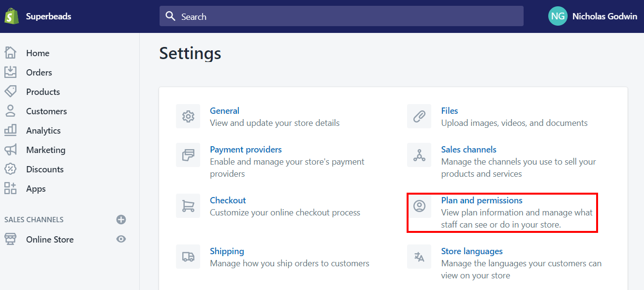
Task: Open the Payment providers settings link
Action: tap(246, 150)
